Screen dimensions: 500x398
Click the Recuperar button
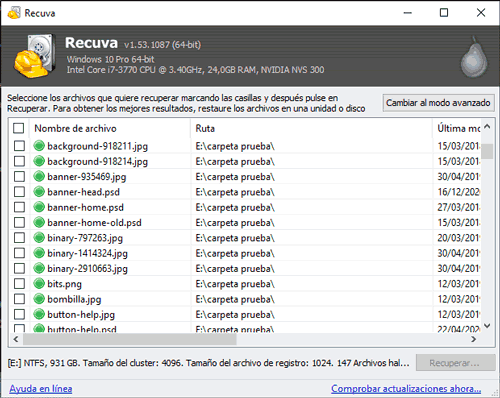455,363
